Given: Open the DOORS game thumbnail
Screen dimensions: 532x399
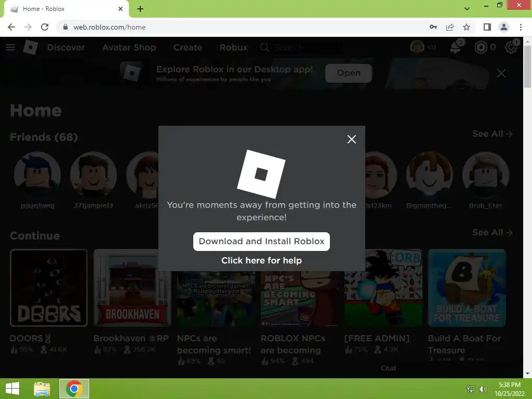Looking at the screenshot, I should pos(49,288).
